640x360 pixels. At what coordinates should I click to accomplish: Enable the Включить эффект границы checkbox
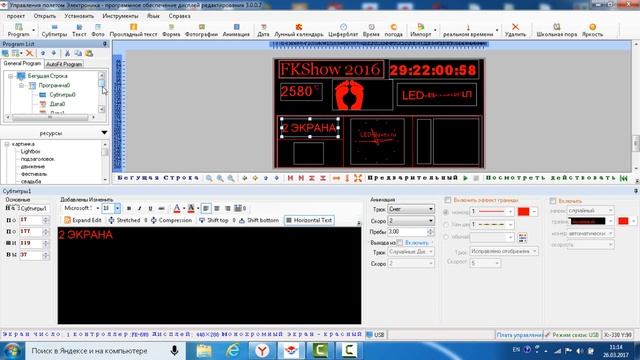tap(448, 200)
